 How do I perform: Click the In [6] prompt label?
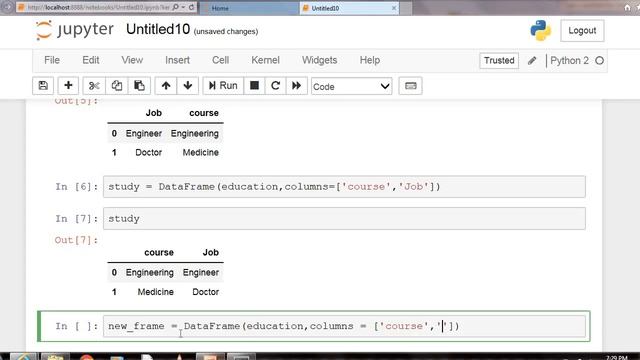click(x=77, y=187)
